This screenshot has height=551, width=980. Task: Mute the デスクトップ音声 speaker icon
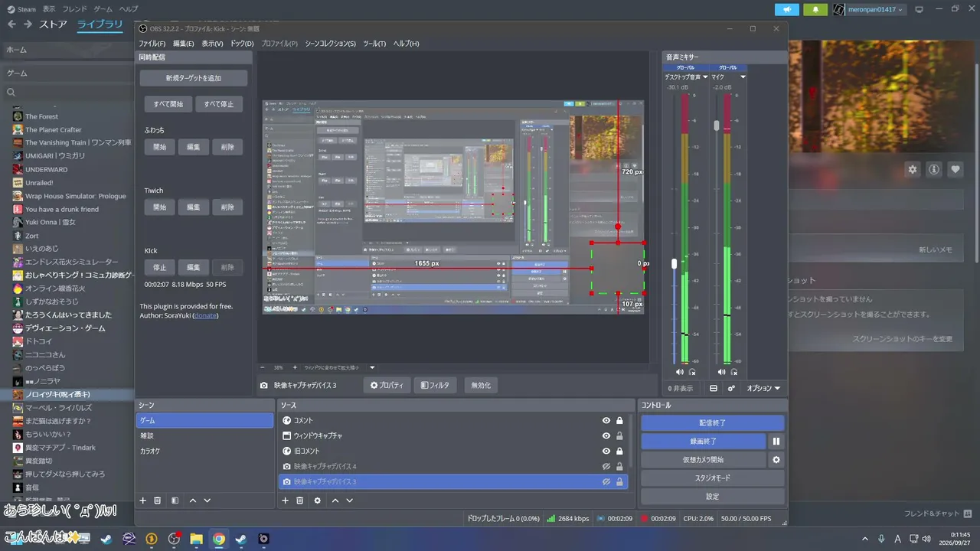coord(680,372)
